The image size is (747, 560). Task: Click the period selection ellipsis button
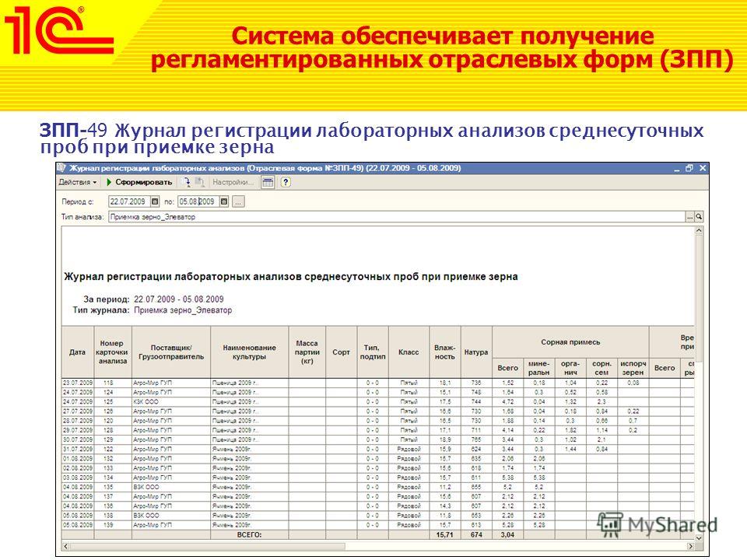point(239,202)
